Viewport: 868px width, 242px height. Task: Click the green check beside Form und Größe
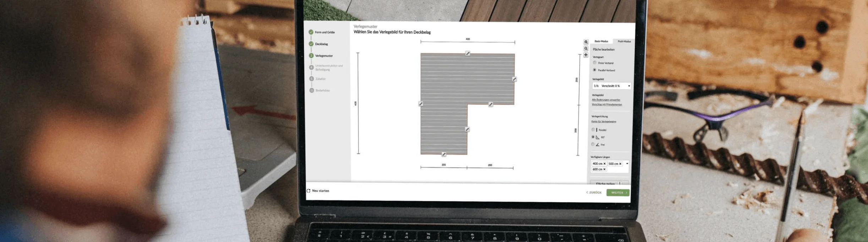click(x=311, y=32)
